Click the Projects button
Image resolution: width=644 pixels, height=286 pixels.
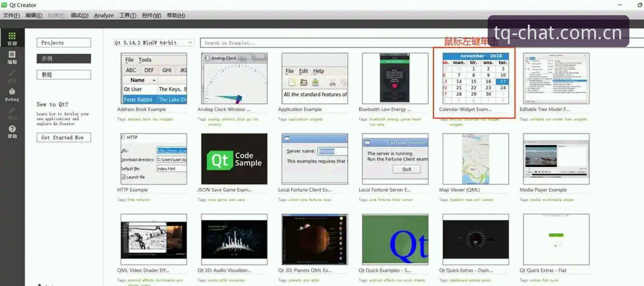pos(64,43)
